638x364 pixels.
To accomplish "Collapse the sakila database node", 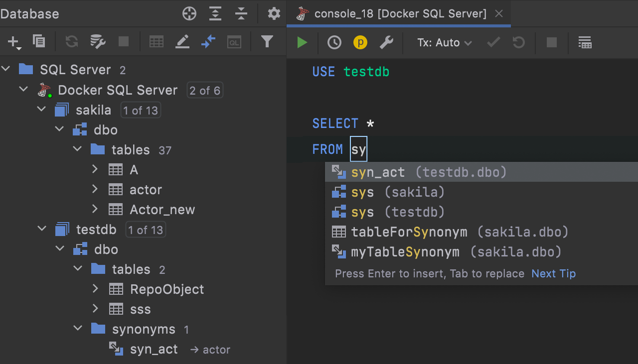I will point(41,110).
